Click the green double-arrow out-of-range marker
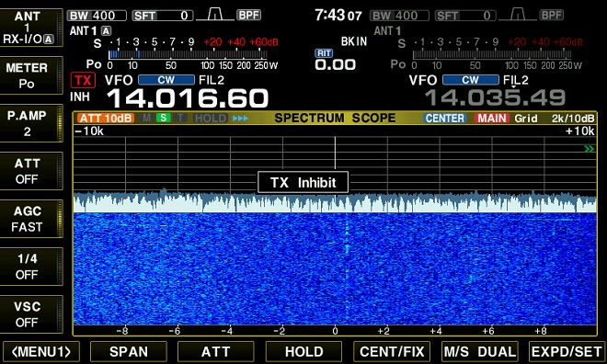Viewport: 607px width, 364px height. (x=589, y=149)
